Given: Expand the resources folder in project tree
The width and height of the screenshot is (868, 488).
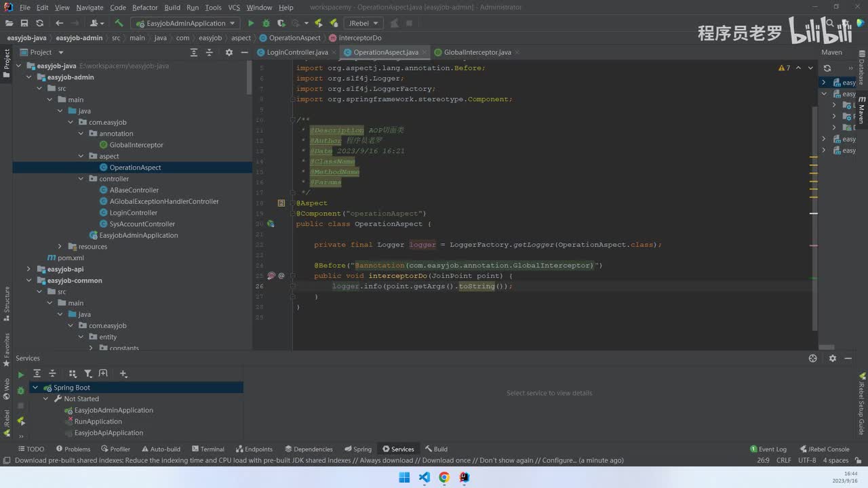Looking at the screenshot, I should coord(60,247).
